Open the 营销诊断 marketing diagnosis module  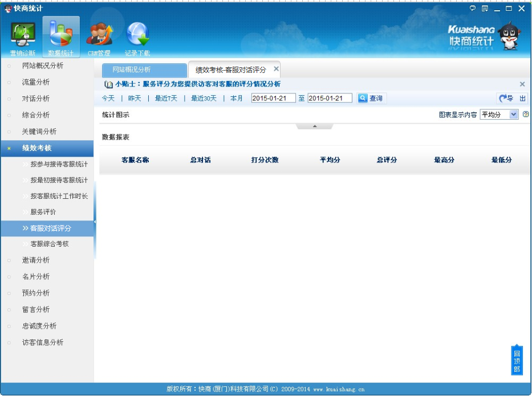(23, 38)
